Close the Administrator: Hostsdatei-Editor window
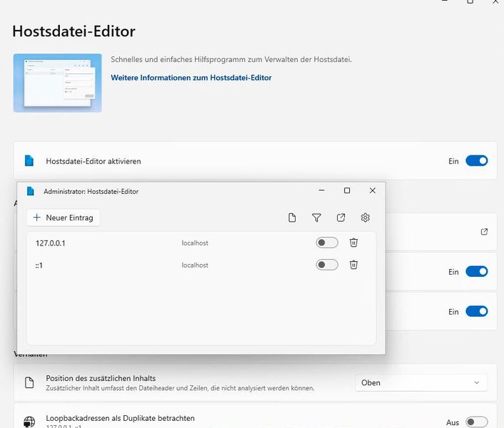The height and width of the screenshot is (428, 504). coord(373,190)
